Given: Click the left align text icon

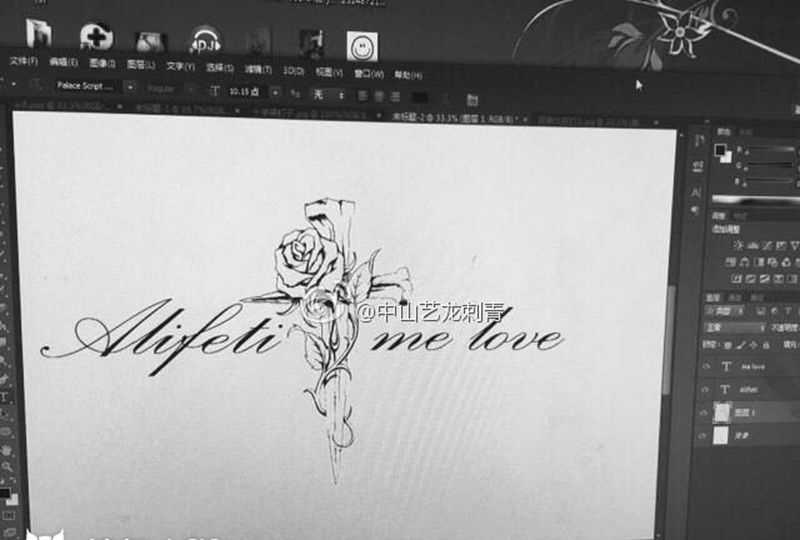Looking at the screenshot, I should pyautogui.click(x=362, y=95).
